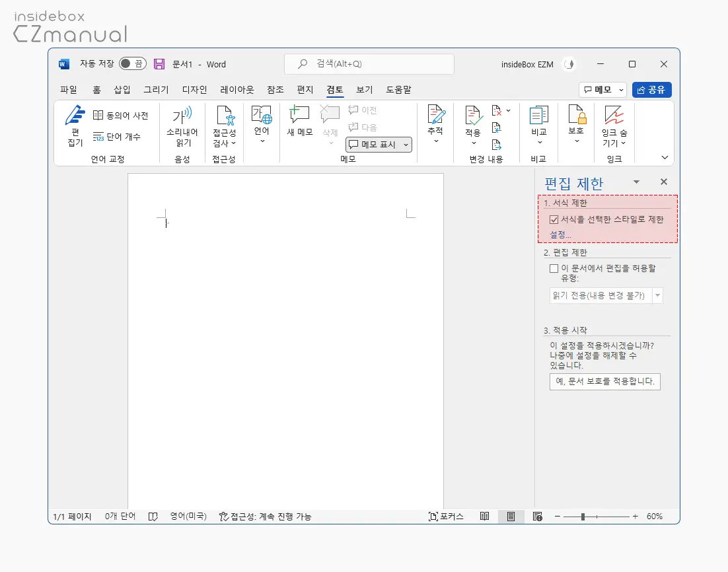Viewport: 728px width, 572px height.
Task: Open the 참조 tab
Action: [275, 90]
